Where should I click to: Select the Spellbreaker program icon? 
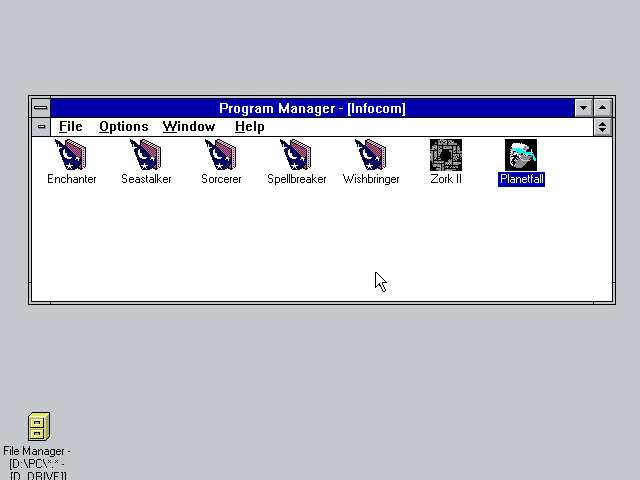(x=296, y=154)
